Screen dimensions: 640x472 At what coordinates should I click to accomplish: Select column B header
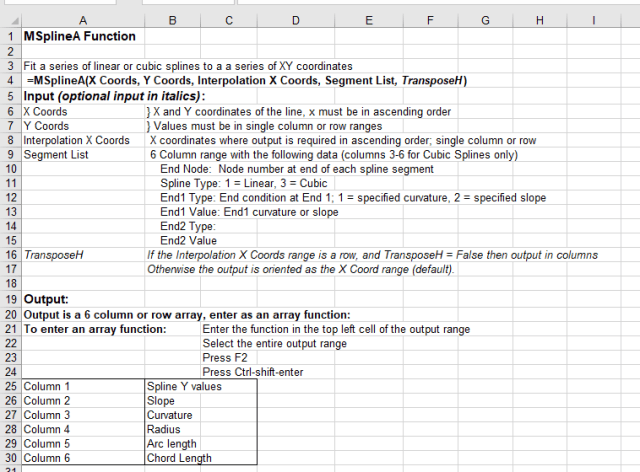172,20
